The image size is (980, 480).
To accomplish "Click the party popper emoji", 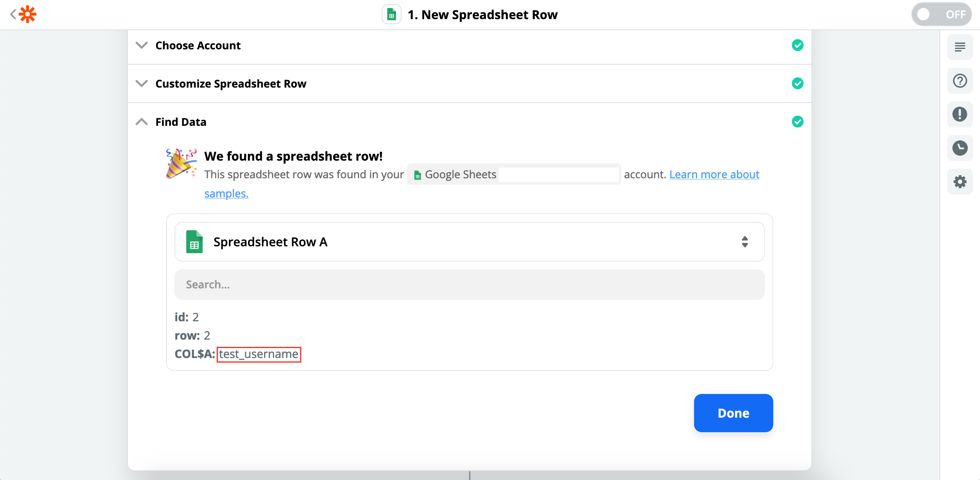I will click(181, 164).
